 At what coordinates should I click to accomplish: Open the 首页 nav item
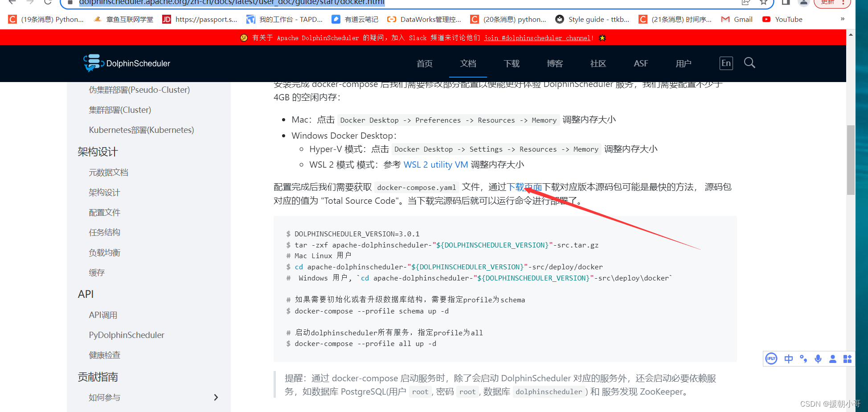click(x=424, y=63)
